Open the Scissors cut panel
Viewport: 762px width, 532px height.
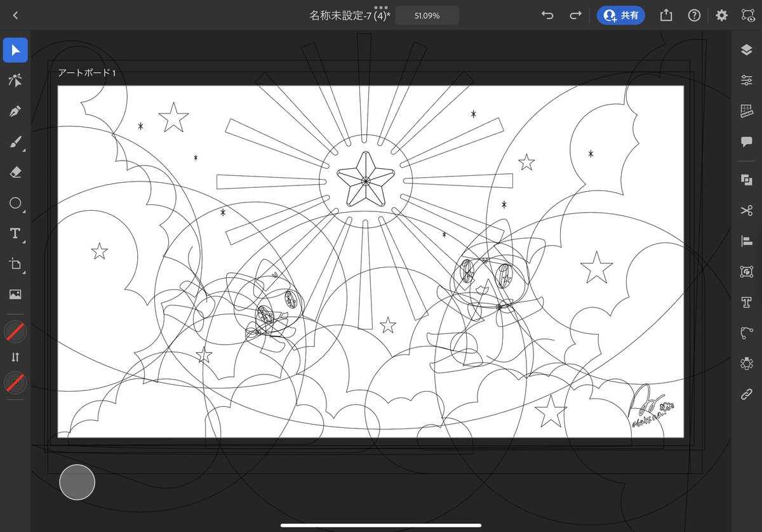(747, 210)
